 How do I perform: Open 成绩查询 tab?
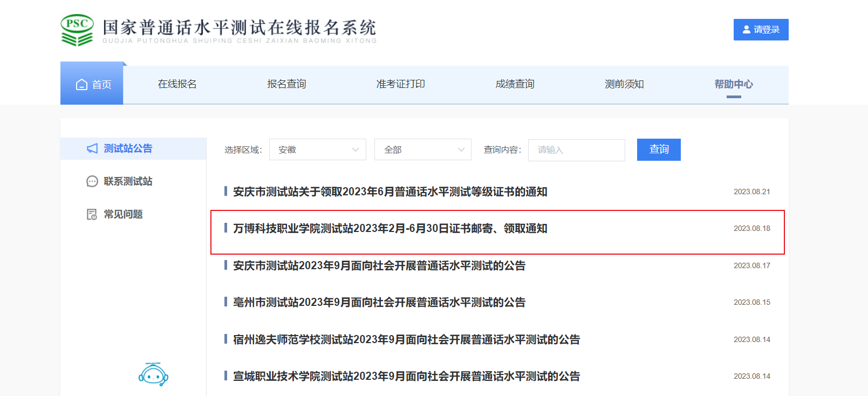point(515,84)
